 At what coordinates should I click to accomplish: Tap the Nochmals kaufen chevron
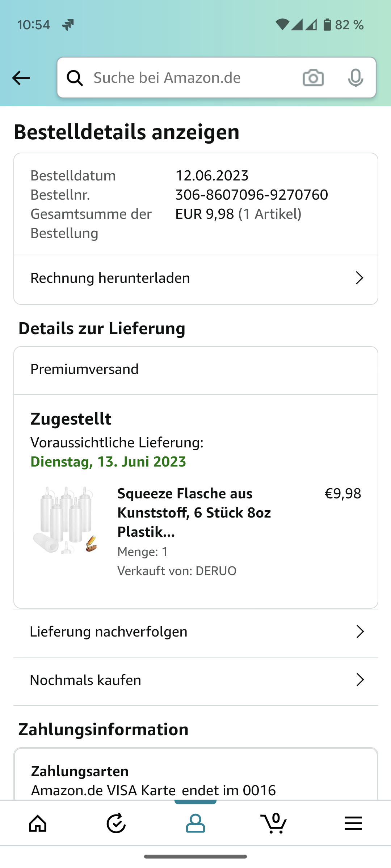coord(360,680)
